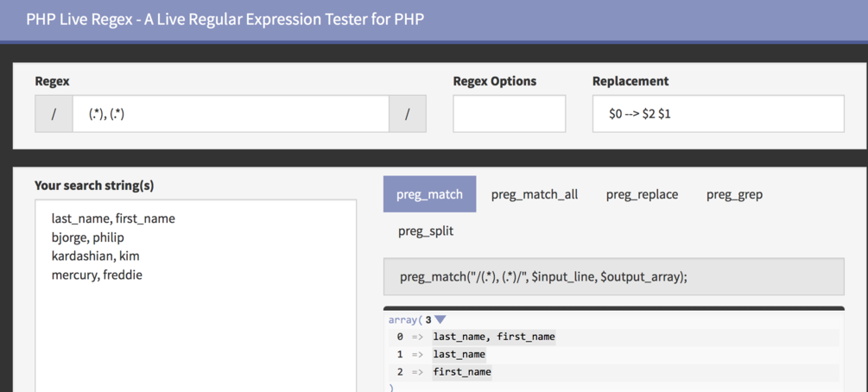Screen dimensions: 868x392
Task: Select array result 2 'first_name'
Action: [462, 372]
